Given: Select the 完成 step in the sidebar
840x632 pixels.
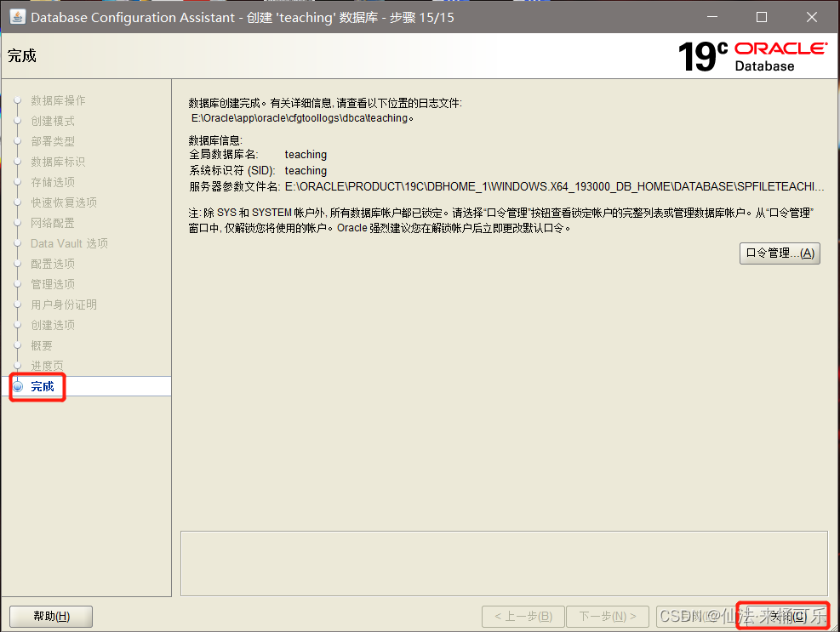Looking at the screenshot, I should coord(43,386).
